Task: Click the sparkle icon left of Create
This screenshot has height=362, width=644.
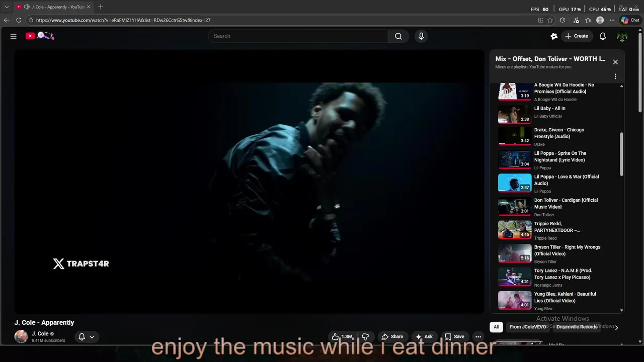Action: click(x=554, y=36)
